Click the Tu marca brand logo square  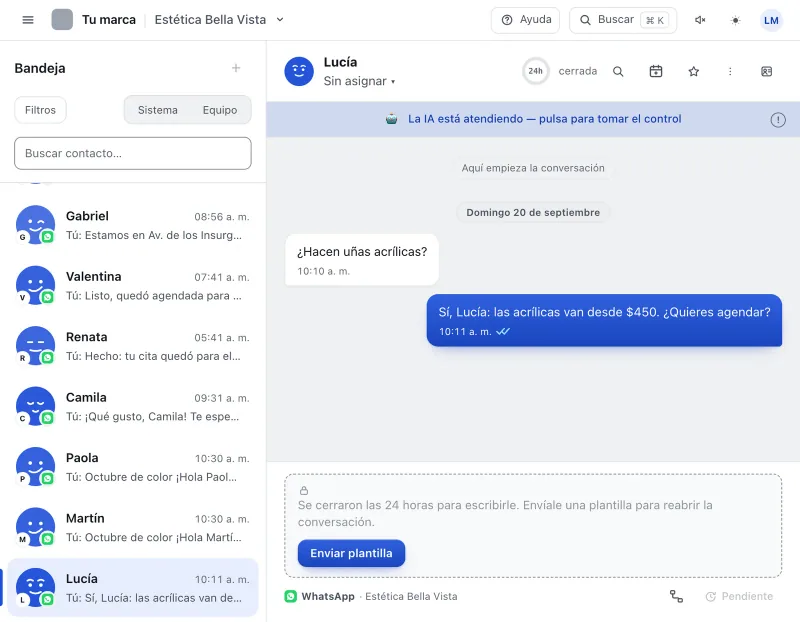click(62, 20)
